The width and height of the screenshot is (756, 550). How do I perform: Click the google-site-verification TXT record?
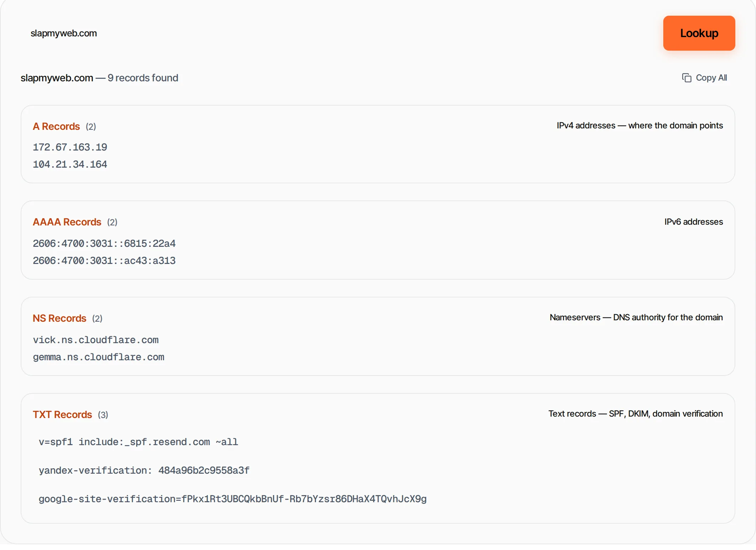click(233, 499)
